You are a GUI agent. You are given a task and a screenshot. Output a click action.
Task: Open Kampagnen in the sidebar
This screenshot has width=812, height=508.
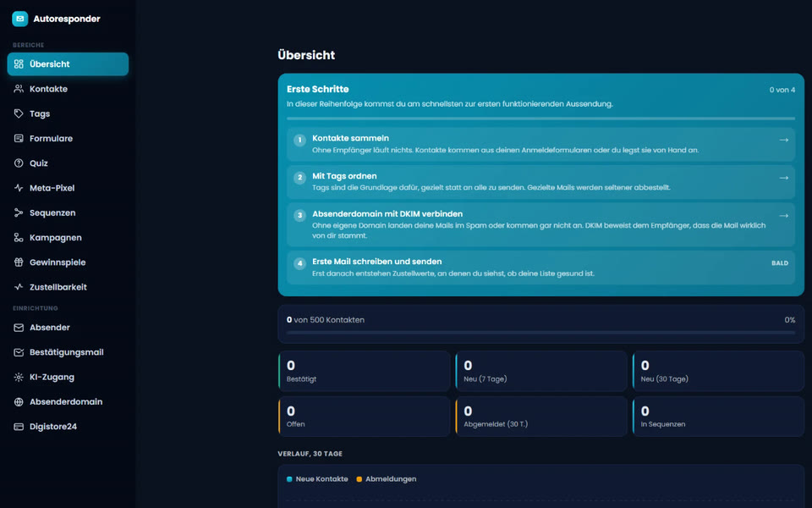[x=68, y=237]
